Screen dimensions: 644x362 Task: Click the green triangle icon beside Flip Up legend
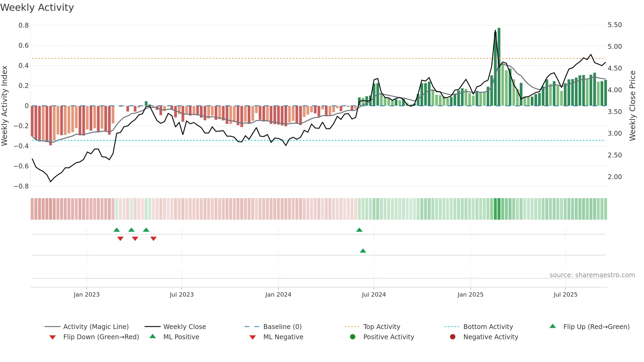[x=553, y=326]
